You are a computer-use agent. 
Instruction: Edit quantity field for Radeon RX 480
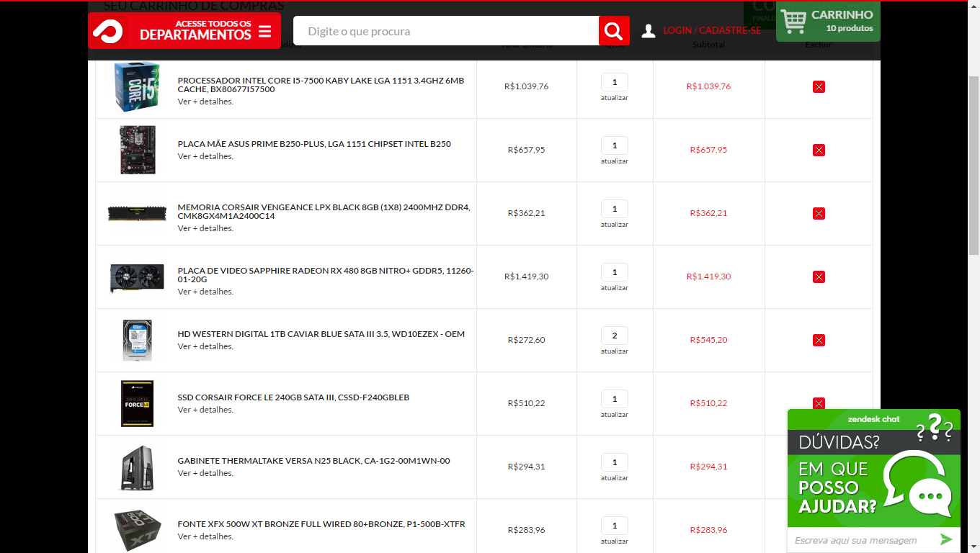pos(615,272)
